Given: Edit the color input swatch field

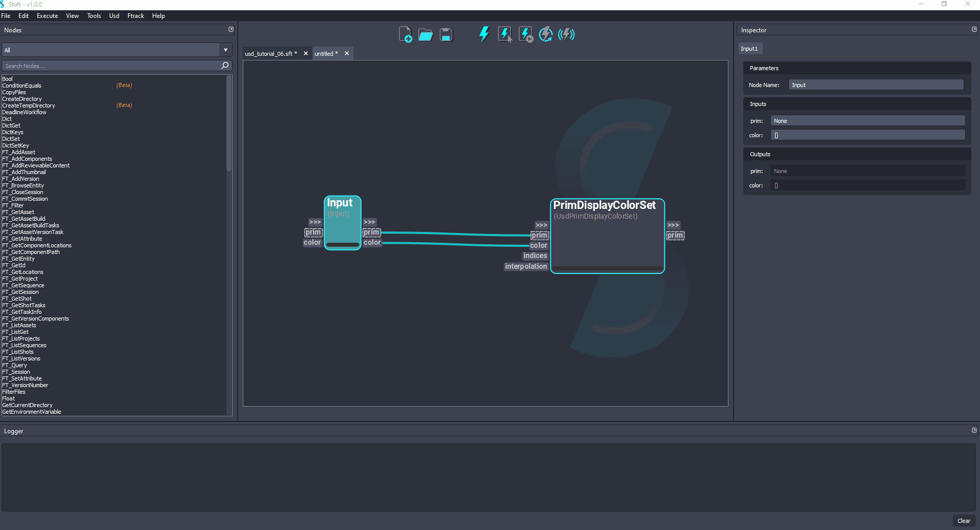Looking at the screenshot, I should (x=868, y=135).
